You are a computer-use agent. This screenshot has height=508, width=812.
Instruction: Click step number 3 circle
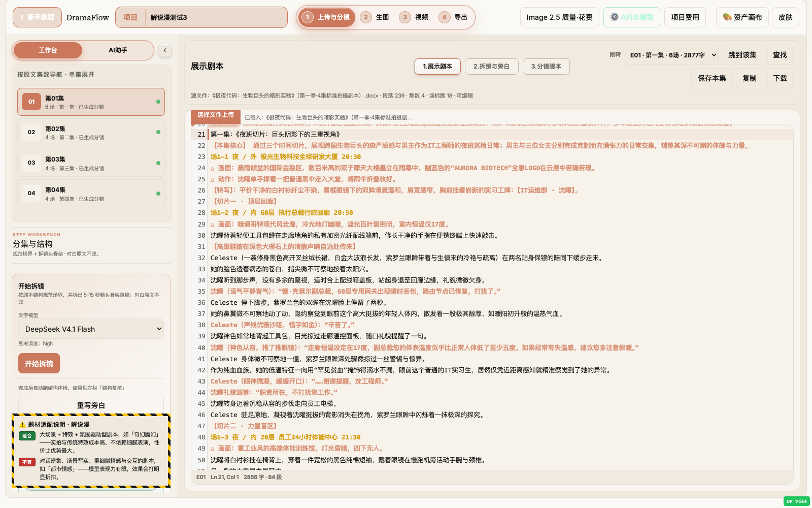point(404,17)
